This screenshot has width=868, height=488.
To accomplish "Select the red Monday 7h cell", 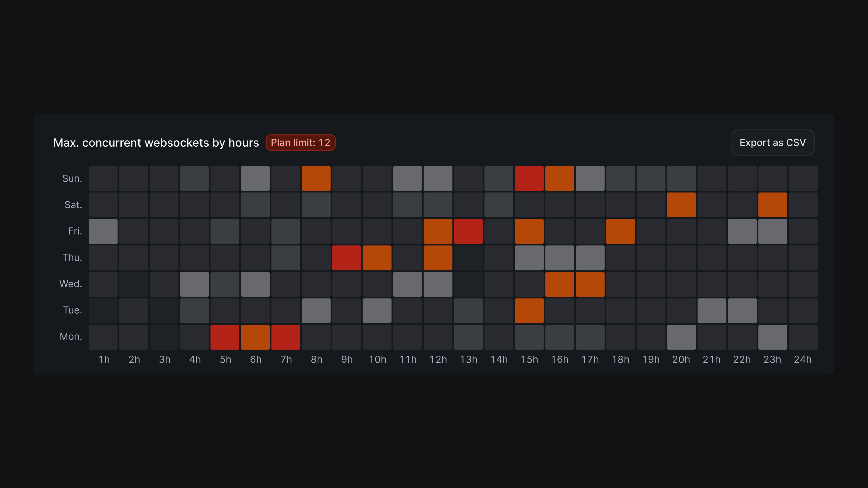I will click(286, 337).
